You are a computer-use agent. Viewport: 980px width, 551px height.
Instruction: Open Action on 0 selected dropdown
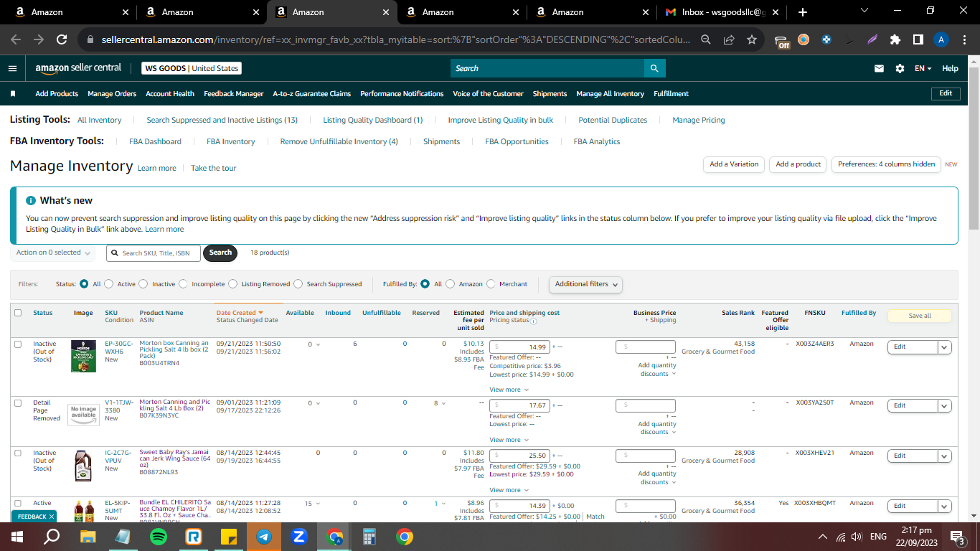pyautogui.click(x=53, y=253)
